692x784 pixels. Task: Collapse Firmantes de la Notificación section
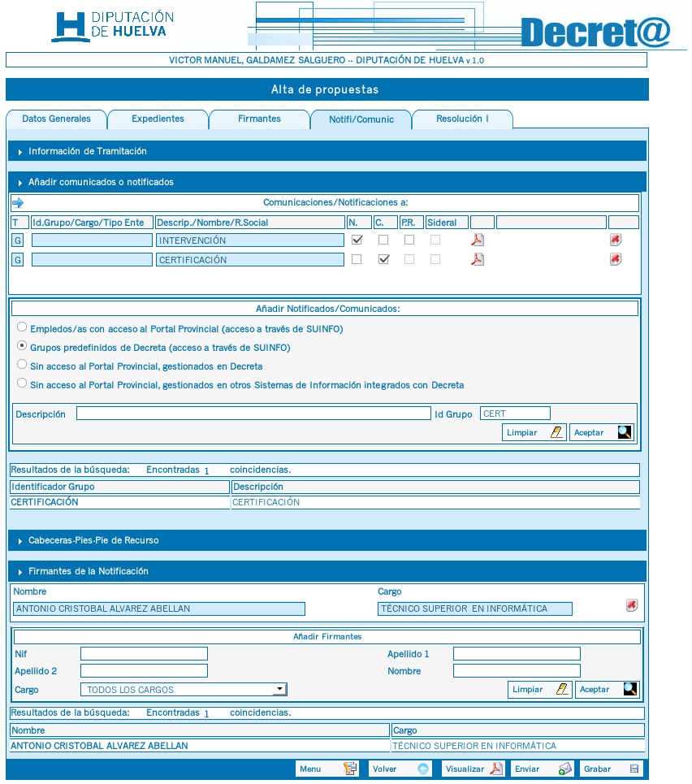327,571
